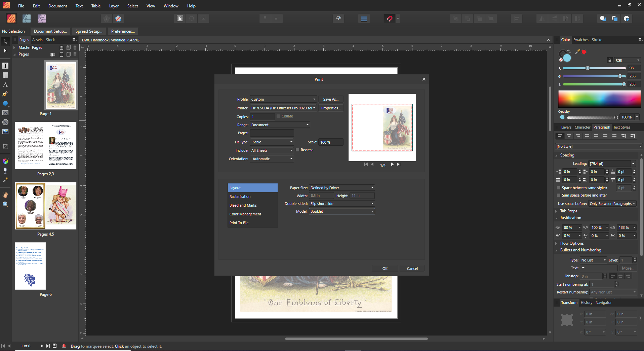Expand the Master Pages section
This screenshot has height=351, width=644.
(14, 47)
